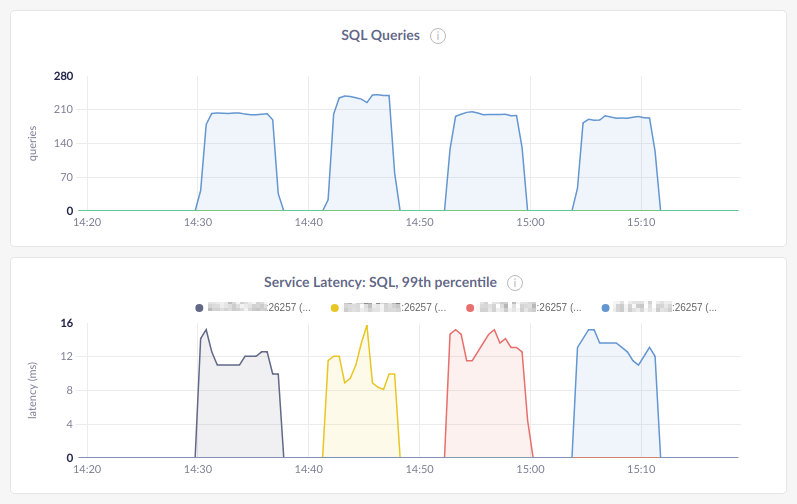The width and height of the screenshot is (797, 504).
Task: Click the Service Latency: SQL, 99th percentile title
Action: coord(380,283)
